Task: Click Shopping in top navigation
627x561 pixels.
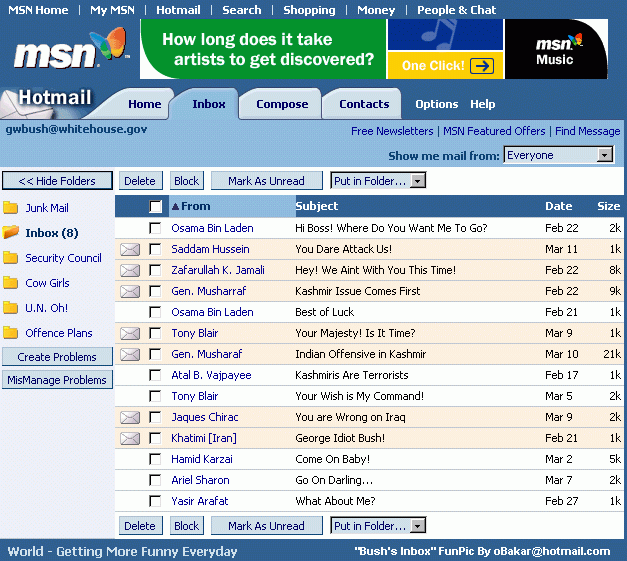Action: tap(309, 10)
